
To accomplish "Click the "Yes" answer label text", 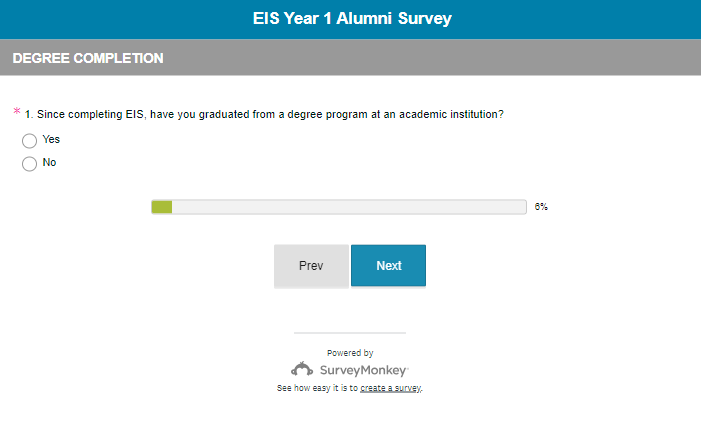I will tap(51, 140).
